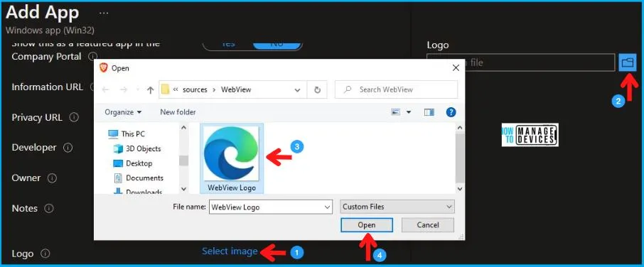
Task: Select Documents in navigation pane
Action: pos(139,178)
